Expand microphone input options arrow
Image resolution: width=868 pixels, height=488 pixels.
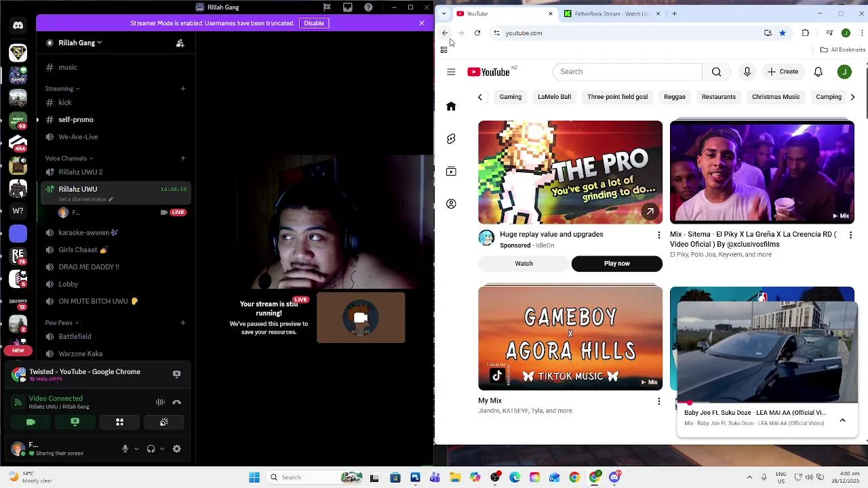click(x=136, y=449)
